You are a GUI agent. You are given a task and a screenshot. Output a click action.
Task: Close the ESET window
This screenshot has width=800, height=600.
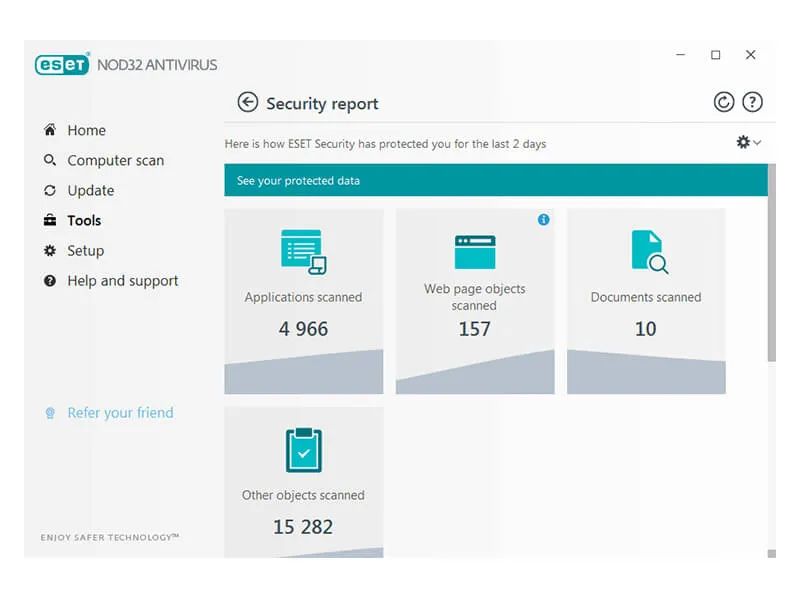[751, 55]
